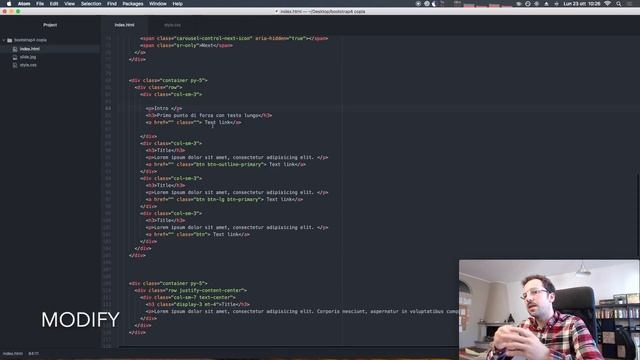Click the index.html file icon in tree
The image size is (640, 360).
[15, 49]
